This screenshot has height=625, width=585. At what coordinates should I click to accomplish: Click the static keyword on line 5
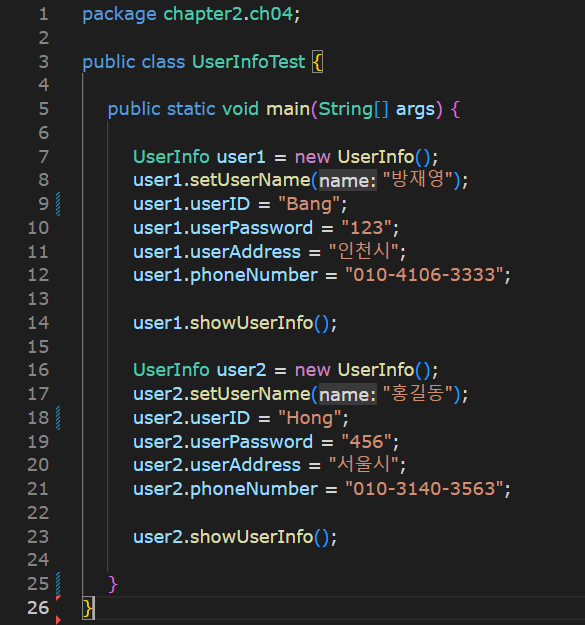click(x=191, y=109)
